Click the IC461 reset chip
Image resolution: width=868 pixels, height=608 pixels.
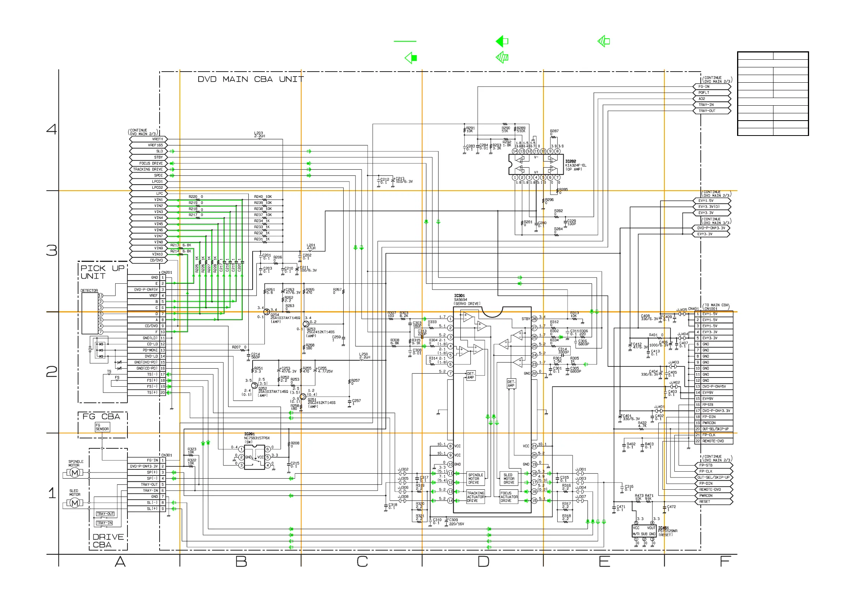(644, 531)
